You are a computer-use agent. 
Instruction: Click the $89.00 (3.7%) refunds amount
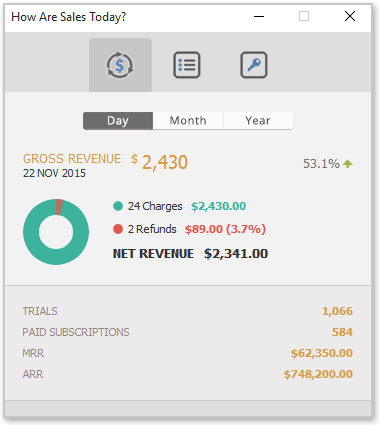coord(225,229)
